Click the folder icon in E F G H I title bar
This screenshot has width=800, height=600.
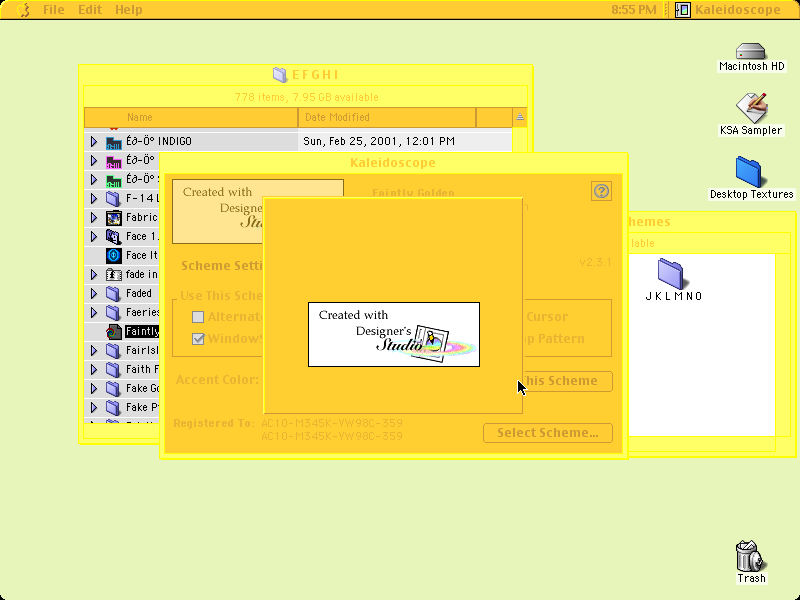pos(280,75)
